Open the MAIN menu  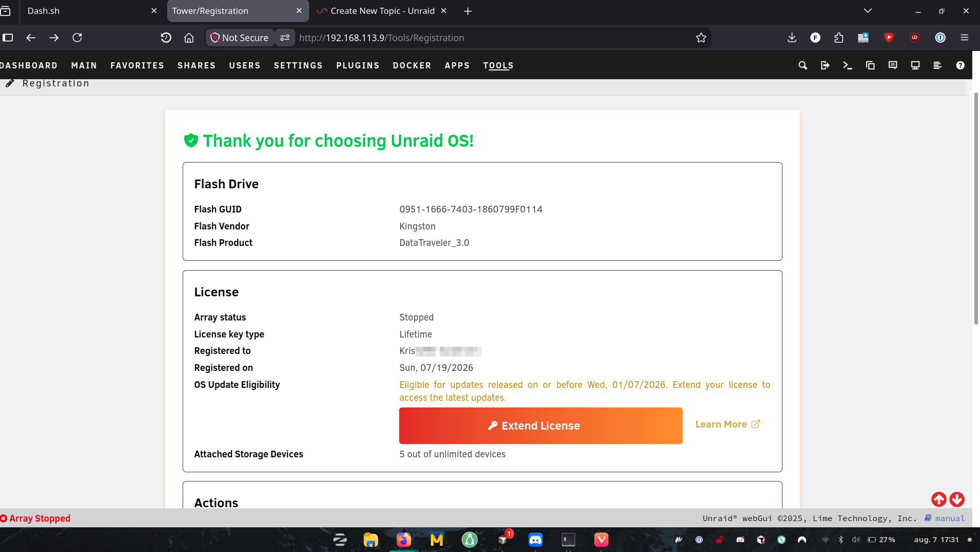84,65
